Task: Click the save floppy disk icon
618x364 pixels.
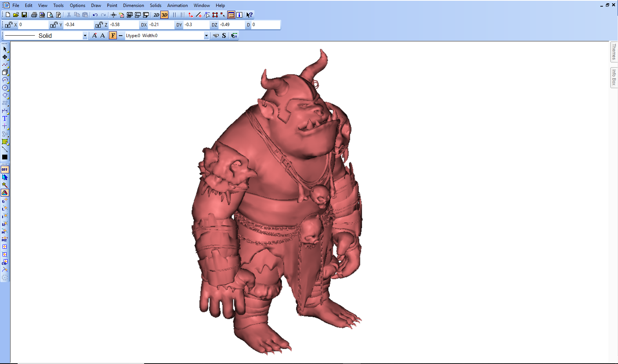Action: click(24, 15)
